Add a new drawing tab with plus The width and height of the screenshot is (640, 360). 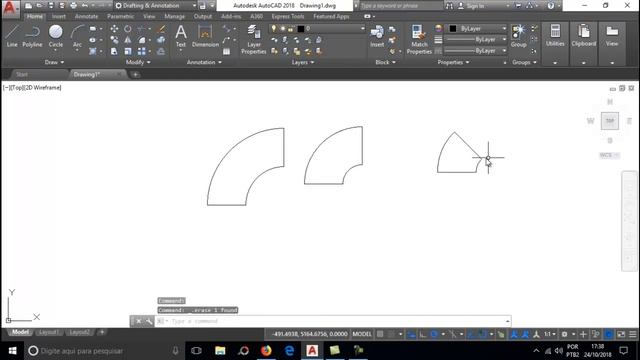(x=136, y=74)
